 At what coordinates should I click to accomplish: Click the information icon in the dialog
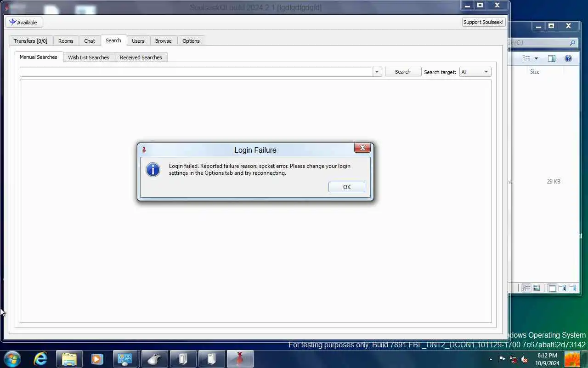153,170
